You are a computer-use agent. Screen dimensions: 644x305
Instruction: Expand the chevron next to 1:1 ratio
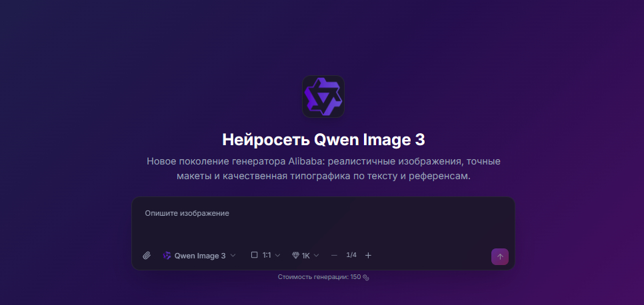pos(277,255)
